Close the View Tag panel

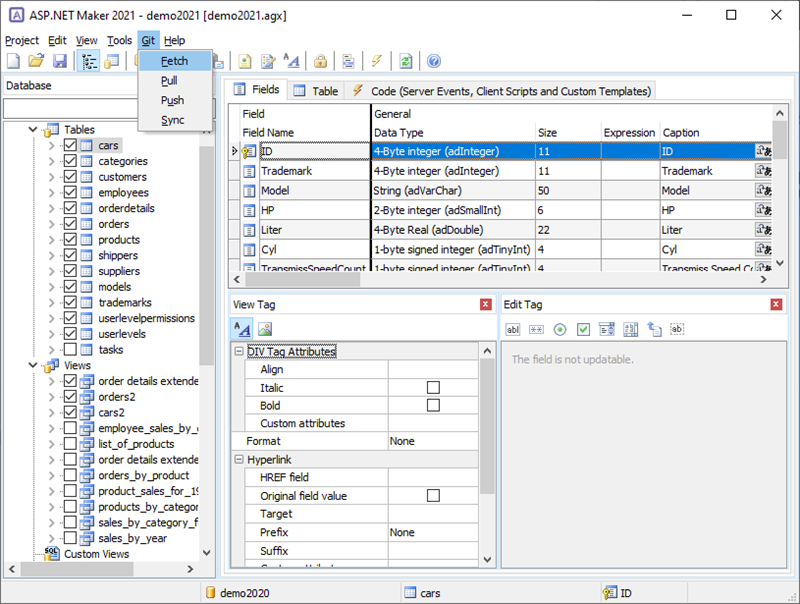click(x=486, y=305)
